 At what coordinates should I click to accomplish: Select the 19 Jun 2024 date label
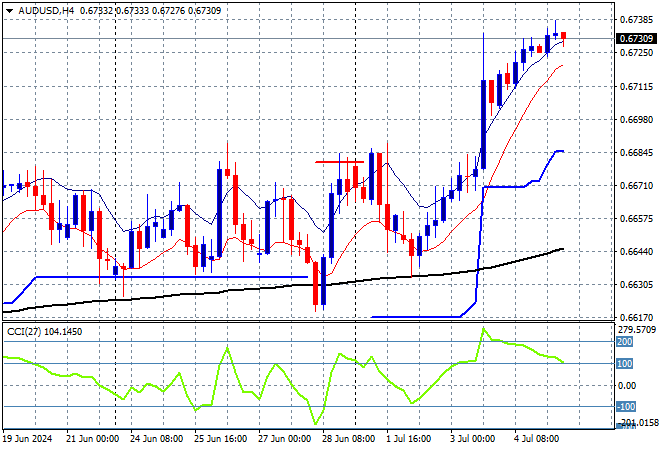pos(28,439)
